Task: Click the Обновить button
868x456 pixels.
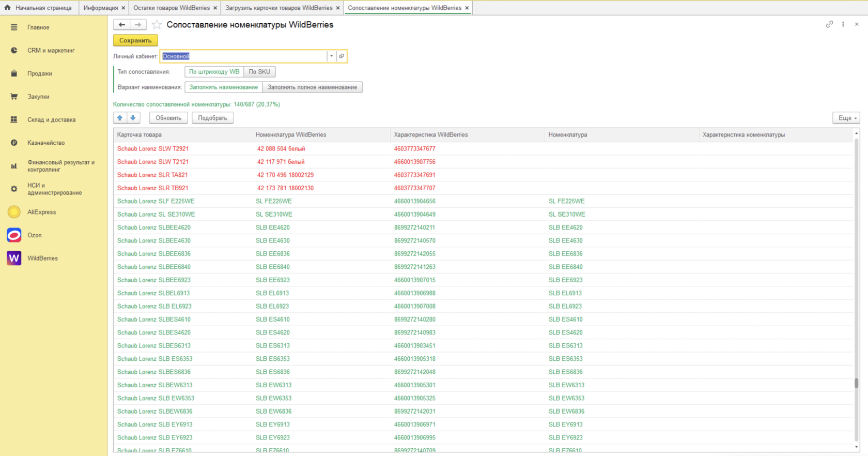Action: pyautogui.click(x=168, y=118)
